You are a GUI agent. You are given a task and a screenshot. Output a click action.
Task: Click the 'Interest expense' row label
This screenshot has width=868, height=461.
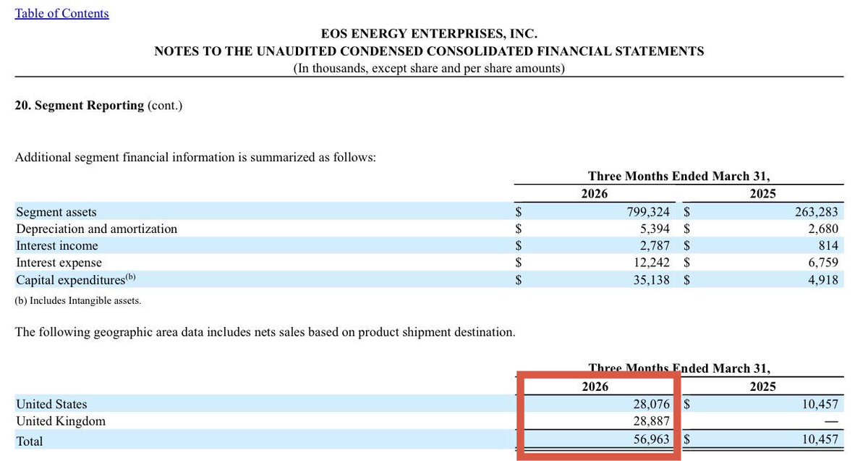coord(59,263)
